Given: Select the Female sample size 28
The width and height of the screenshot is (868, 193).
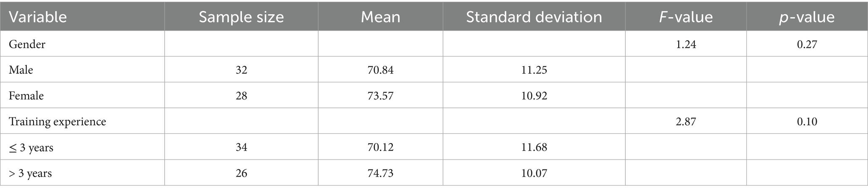Looking at the screenshot, I should pos(241,96).
